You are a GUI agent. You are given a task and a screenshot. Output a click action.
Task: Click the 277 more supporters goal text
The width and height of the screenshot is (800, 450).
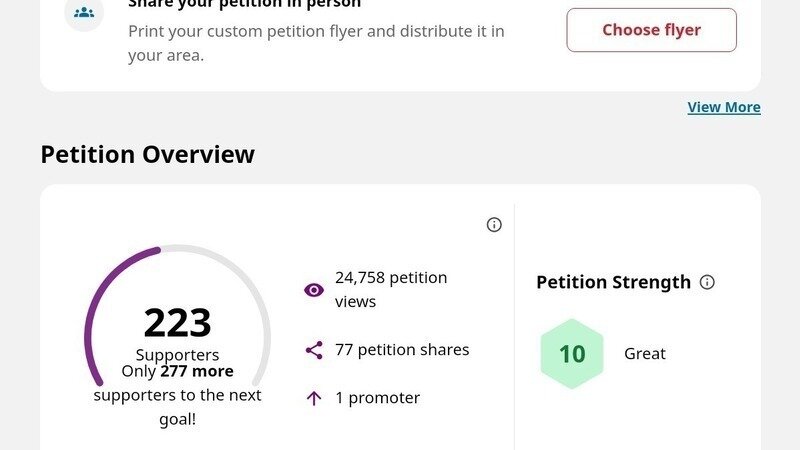(x=177, y=383)
